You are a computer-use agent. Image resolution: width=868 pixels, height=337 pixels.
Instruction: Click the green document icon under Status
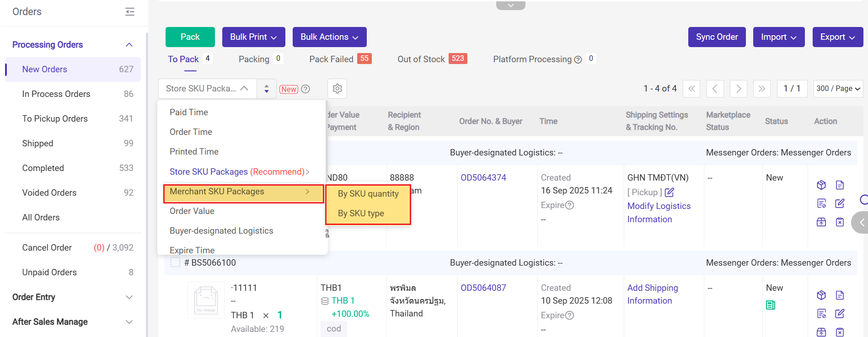(x=771, y=305)
